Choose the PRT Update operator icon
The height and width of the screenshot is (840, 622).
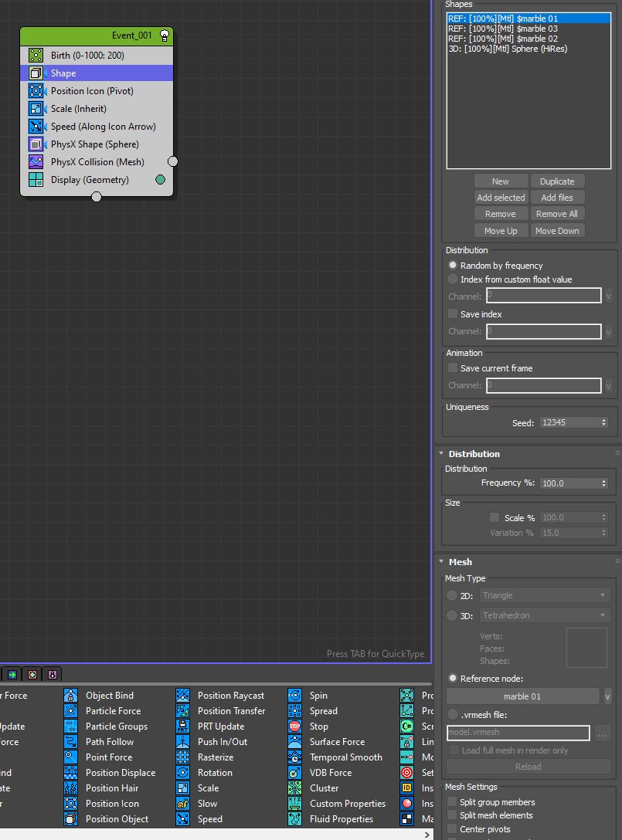pyautogui.click(x=182, y=727)
